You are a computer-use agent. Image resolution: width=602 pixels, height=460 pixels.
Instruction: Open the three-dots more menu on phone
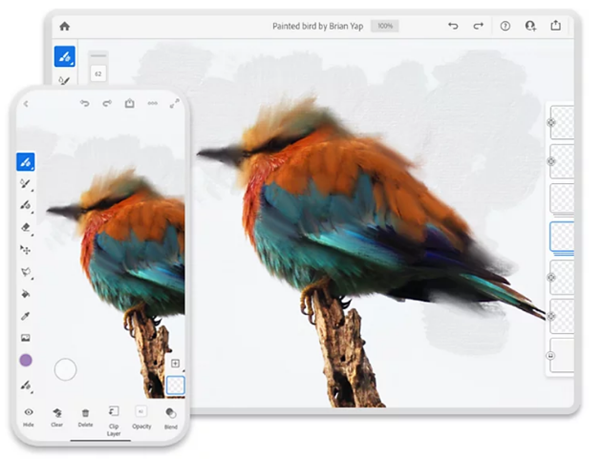152,103
